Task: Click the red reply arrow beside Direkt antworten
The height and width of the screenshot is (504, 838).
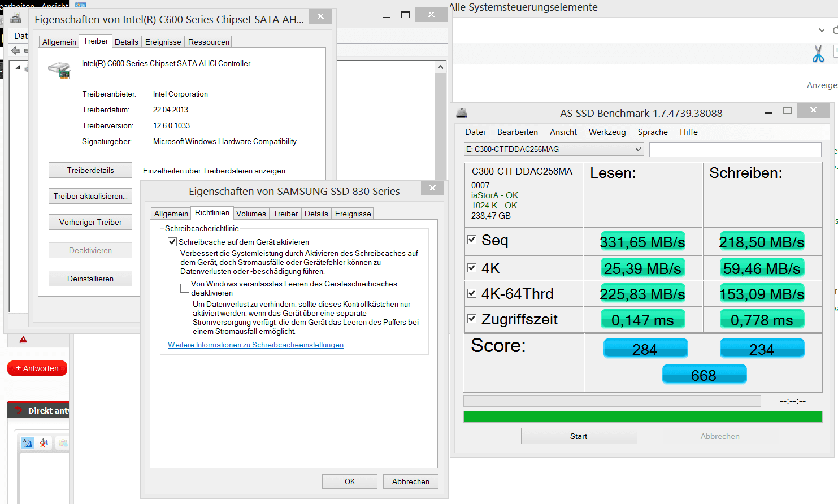Action: point(19,410)
